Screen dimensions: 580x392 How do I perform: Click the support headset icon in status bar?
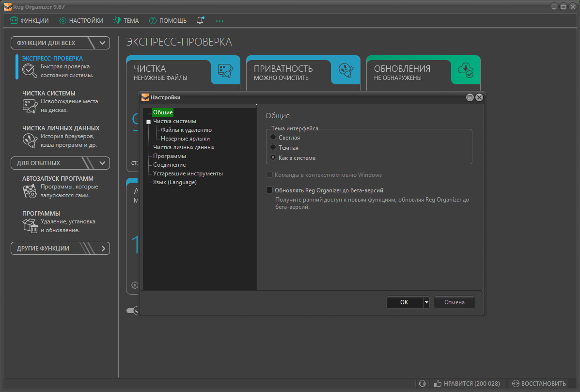point(422,383)
